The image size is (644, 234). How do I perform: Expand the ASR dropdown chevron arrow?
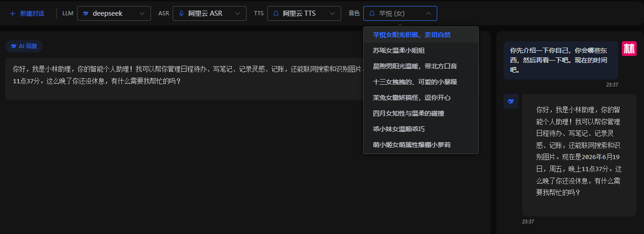point(238,13)
